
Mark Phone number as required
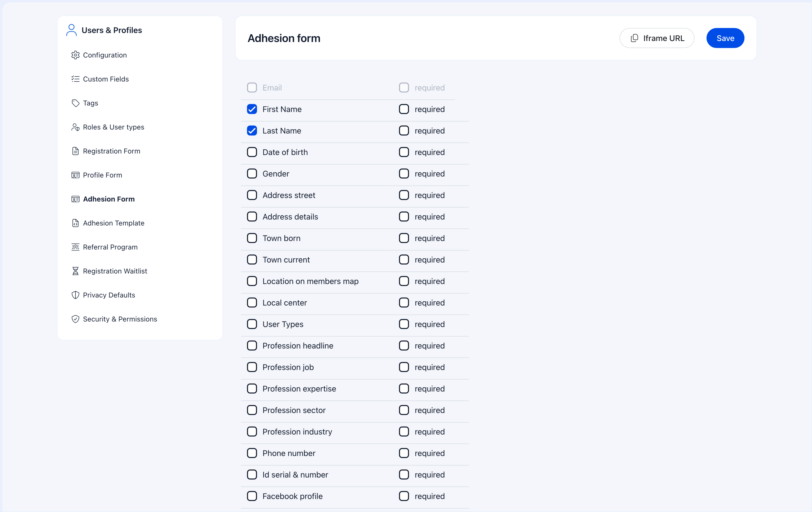point(404,453)
